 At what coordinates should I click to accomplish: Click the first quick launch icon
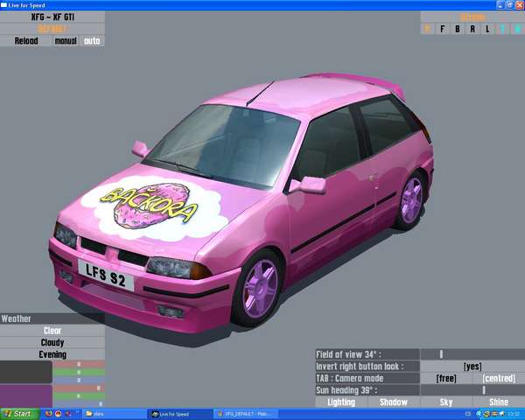49,414
